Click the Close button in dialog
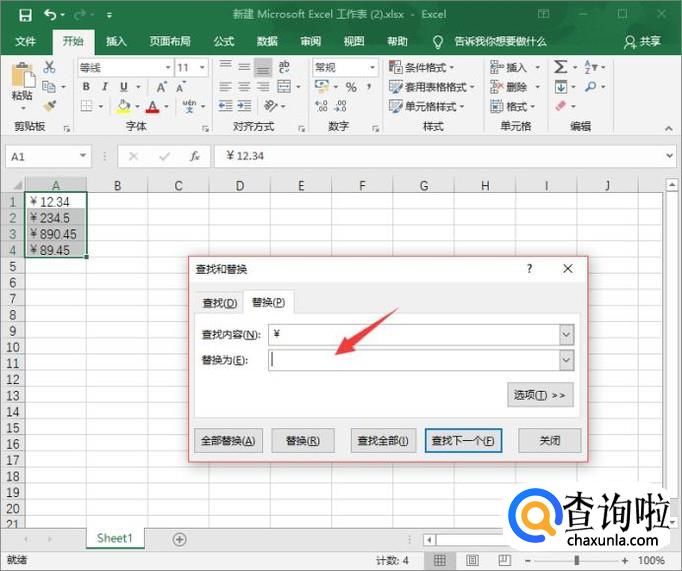 pyautogui.click(x=549, y=441)
